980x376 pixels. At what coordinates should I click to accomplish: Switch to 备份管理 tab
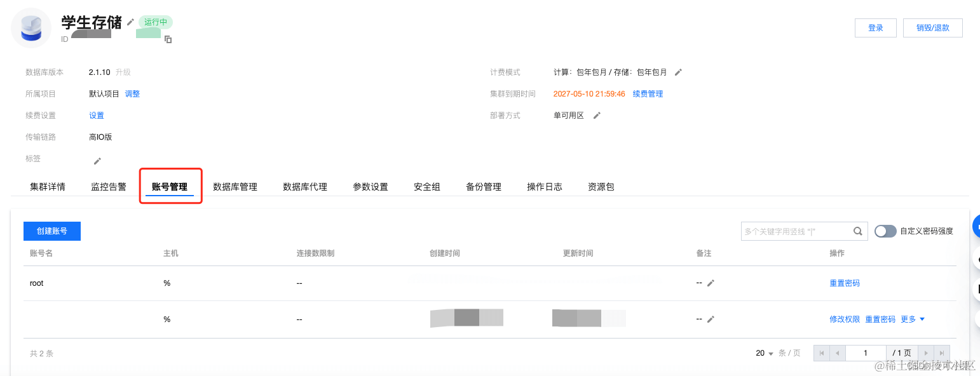point(484,186)
